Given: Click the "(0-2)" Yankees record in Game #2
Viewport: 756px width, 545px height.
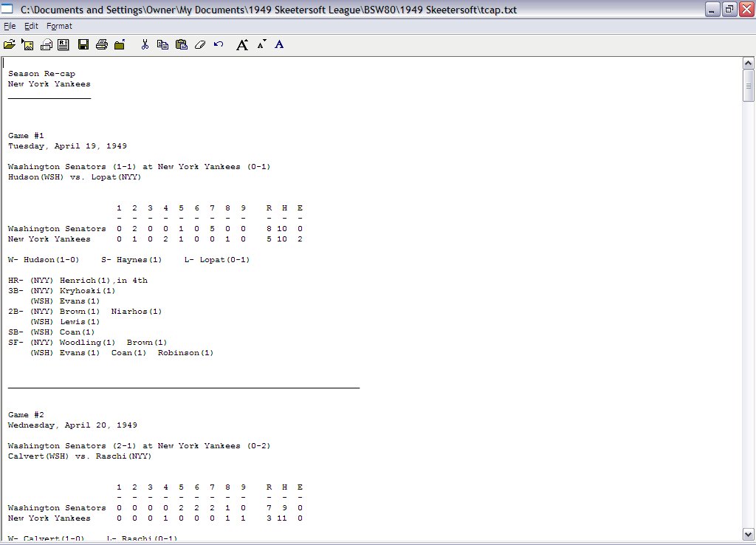Looking at the screenshot, I should (259, 446).
